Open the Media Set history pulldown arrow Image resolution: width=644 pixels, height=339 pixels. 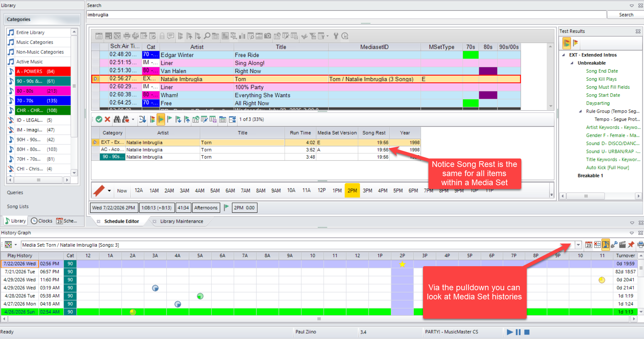(579, 245)
